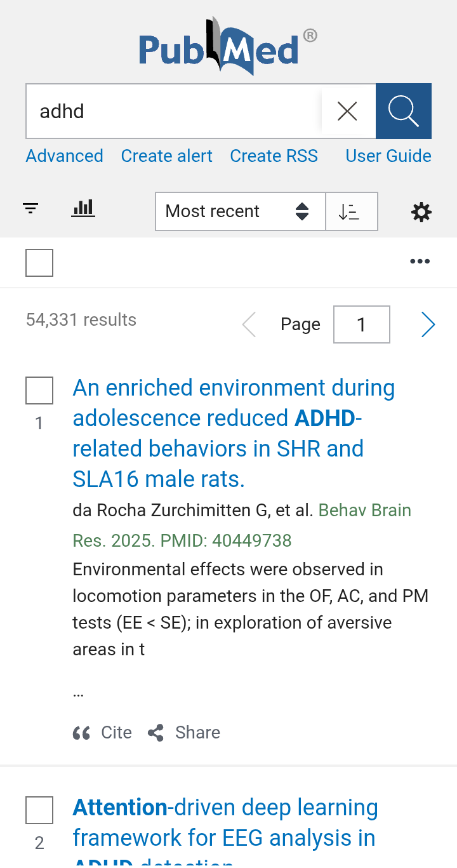The width and height of the screenshot is (457, 868).
Task: Click the search magnifier button
Action: click(x=404, y=111)
